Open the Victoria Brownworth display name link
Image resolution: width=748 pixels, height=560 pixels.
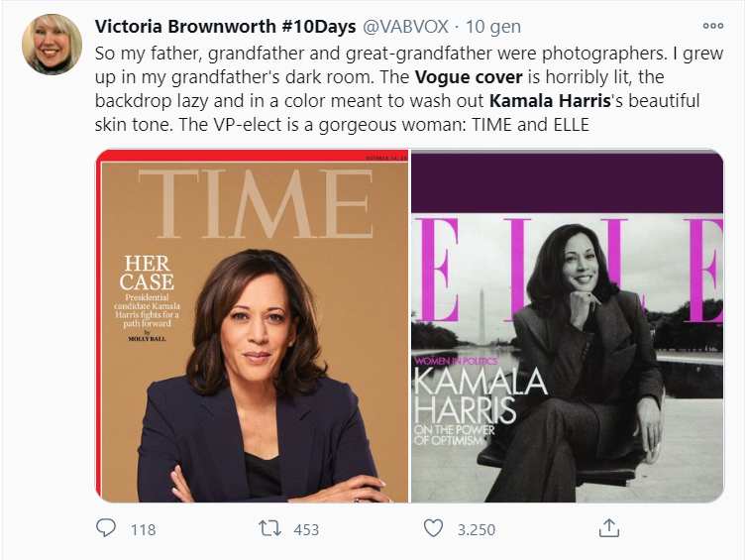[183, 26]
